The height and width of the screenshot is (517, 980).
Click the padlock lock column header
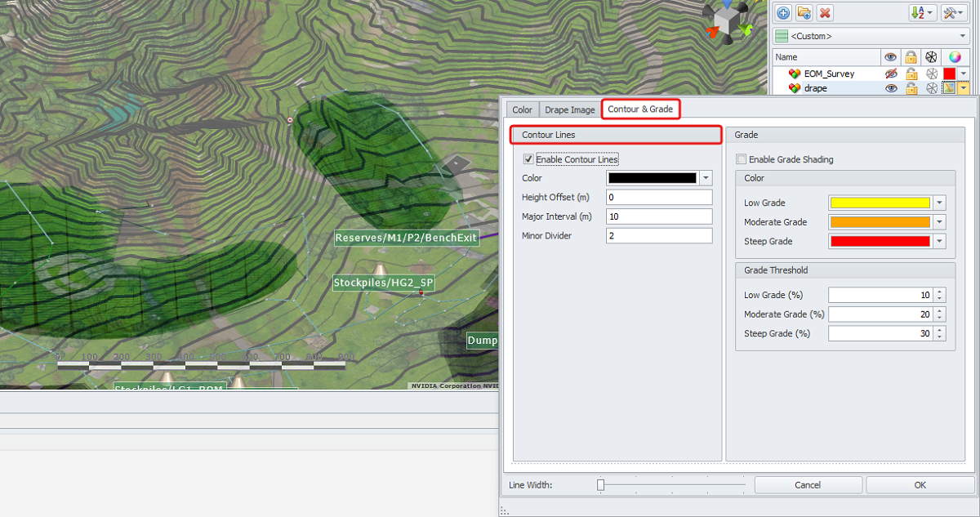(911, 57)
